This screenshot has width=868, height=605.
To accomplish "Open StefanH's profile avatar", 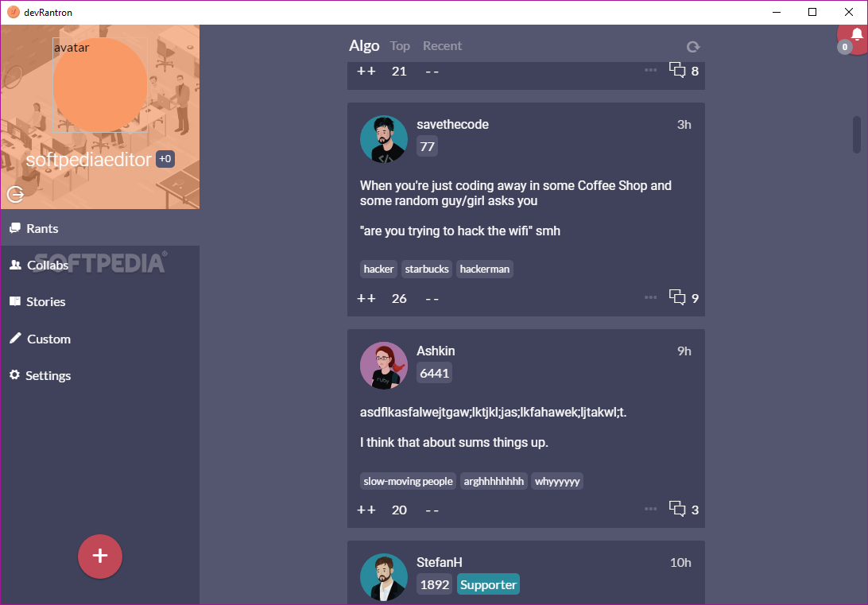I will [x=384, y=576].
